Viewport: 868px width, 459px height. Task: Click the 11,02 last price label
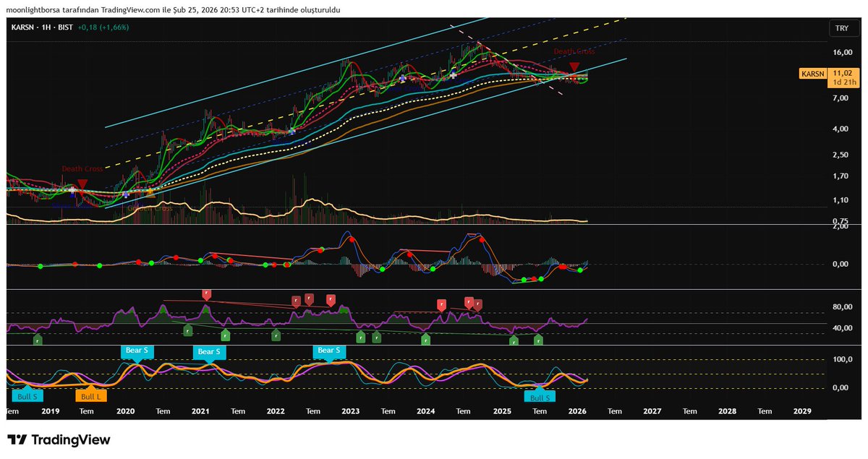click(x=841, y=74)
